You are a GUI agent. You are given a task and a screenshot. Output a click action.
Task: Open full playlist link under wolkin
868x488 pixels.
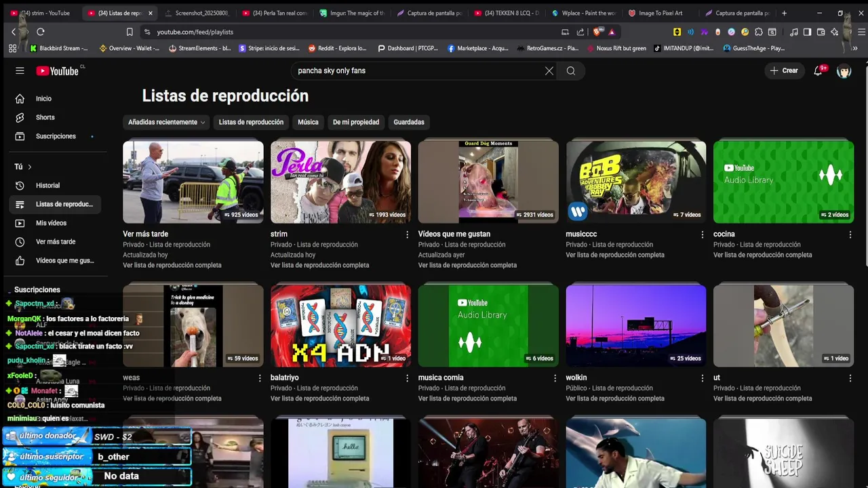pyautogui.click(x=615, y=399)
